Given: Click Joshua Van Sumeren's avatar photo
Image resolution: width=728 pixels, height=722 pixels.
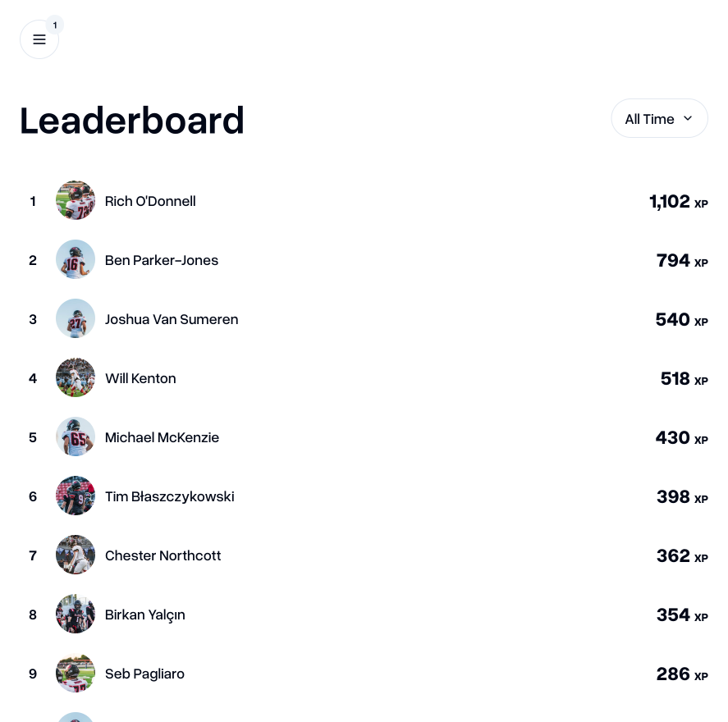Looking at the screenshot, I should [76, 318].
